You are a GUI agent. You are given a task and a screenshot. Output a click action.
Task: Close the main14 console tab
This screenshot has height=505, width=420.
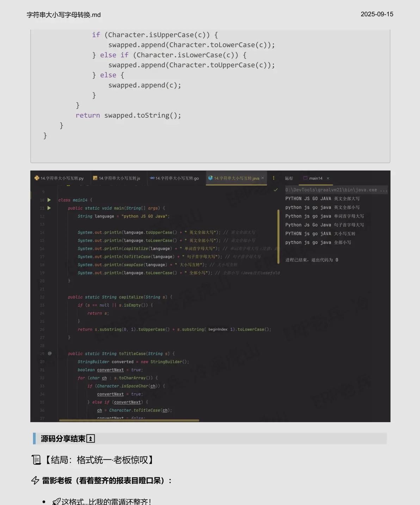coord(328,178)
